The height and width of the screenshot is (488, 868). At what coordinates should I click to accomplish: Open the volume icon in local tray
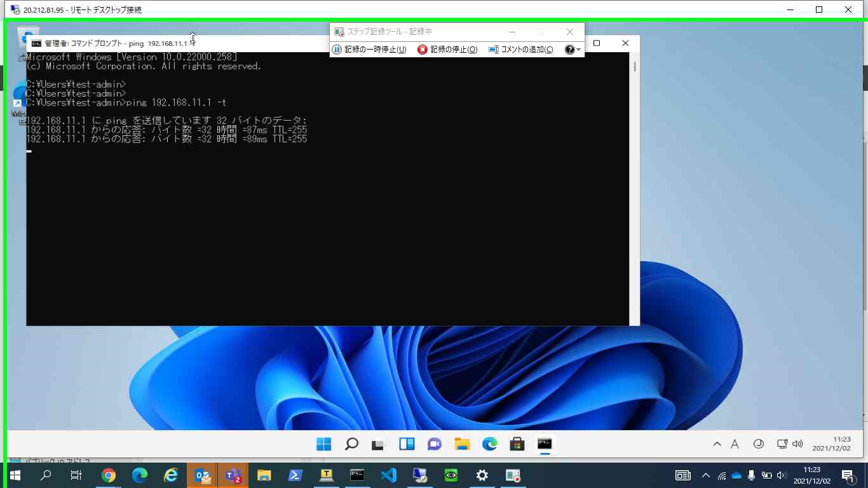(782, 475)
